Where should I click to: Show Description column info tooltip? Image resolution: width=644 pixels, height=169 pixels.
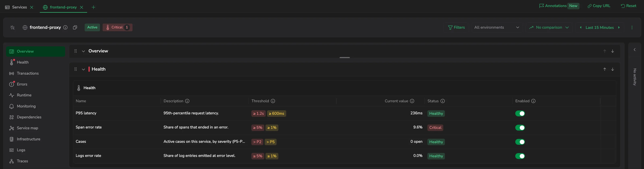pos(187,101)
